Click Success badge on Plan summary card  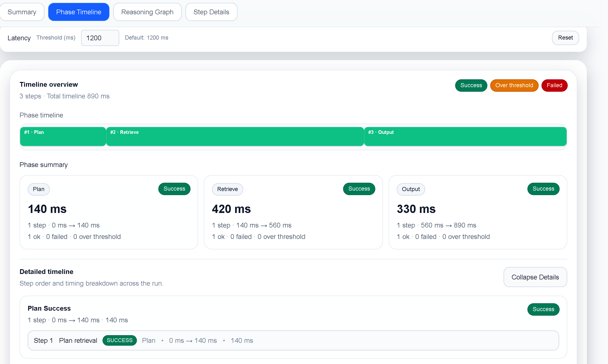tap(174, 189)
